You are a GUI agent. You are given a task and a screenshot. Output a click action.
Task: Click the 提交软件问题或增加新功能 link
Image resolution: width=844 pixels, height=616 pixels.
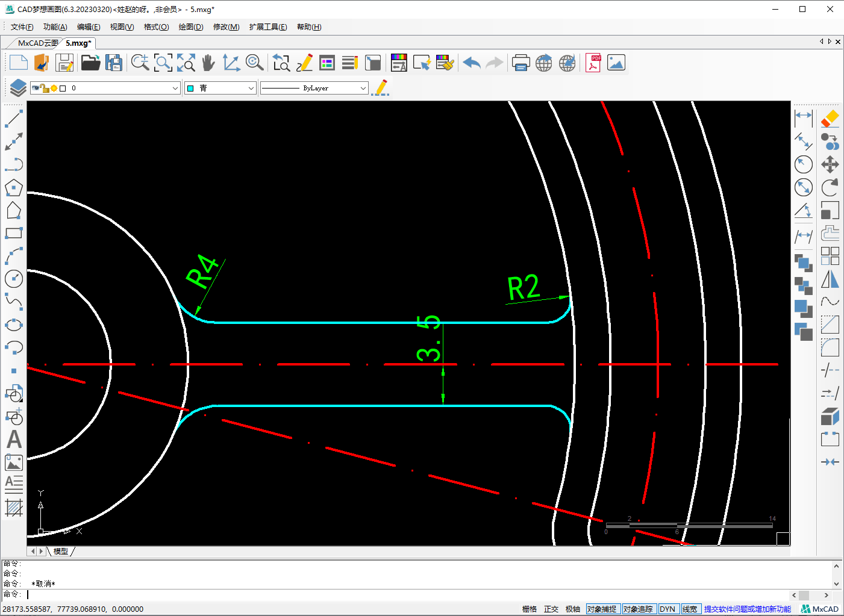tap(747, 609)
